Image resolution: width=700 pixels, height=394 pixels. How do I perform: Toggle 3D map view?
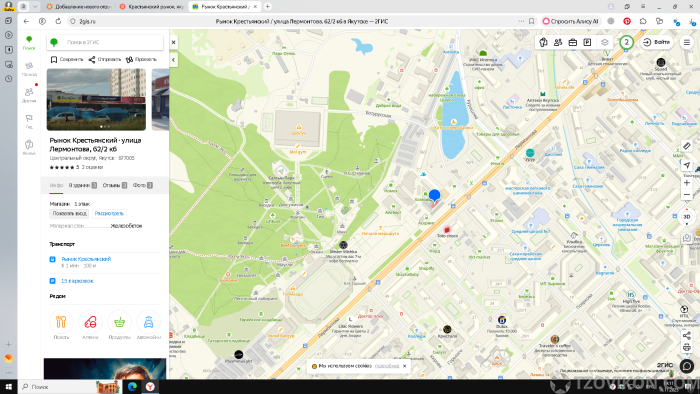(687, 216)
